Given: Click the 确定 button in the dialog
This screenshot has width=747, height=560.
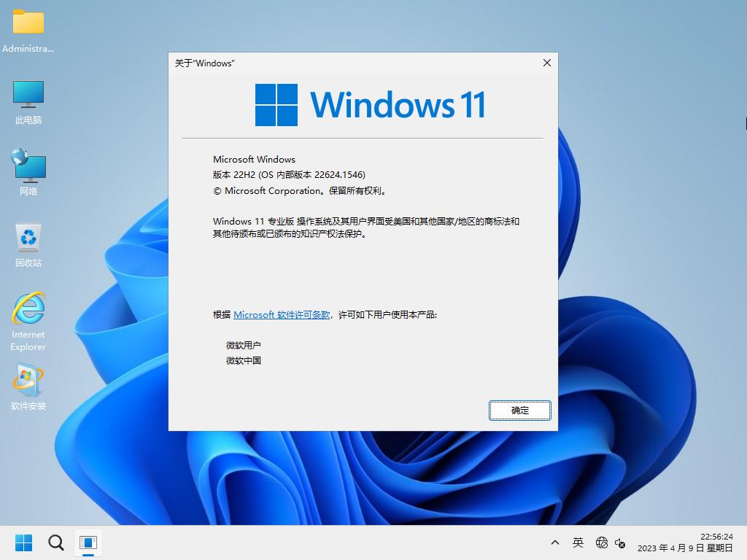Looking at the screenshot, I should (519, 411).
